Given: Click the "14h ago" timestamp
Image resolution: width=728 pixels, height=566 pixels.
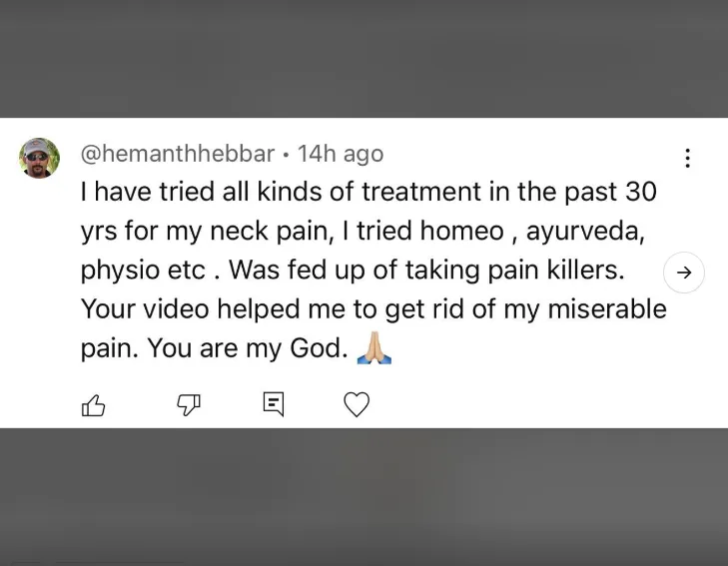Looking at the screenshot, I should [341, 154].
